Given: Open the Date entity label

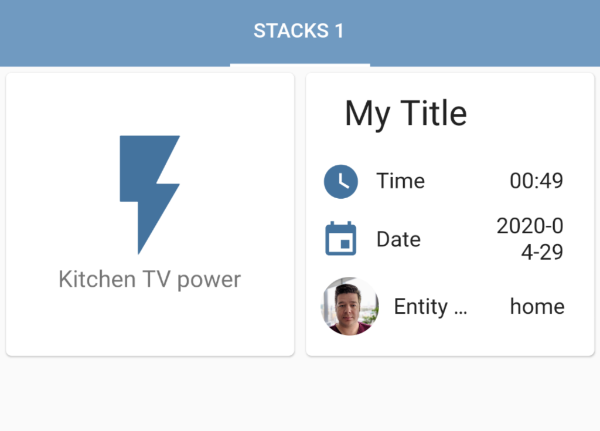Looking at the screenshot, I should coord(398,240).
